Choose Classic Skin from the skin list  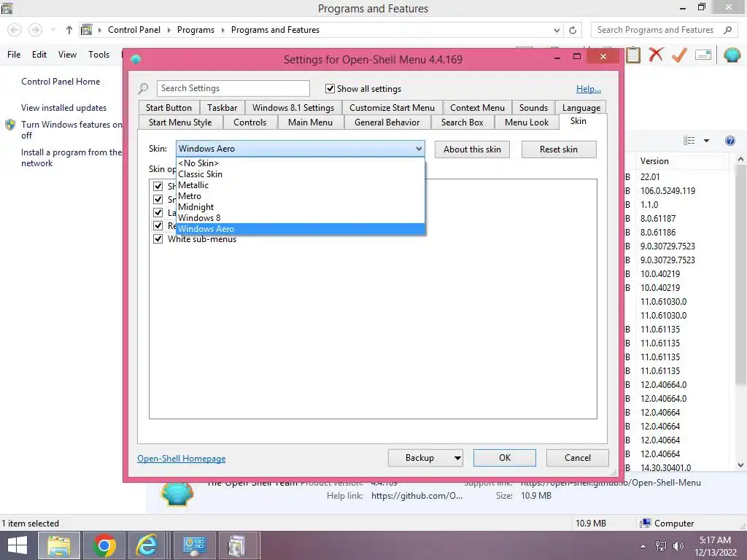coord(300,174)
